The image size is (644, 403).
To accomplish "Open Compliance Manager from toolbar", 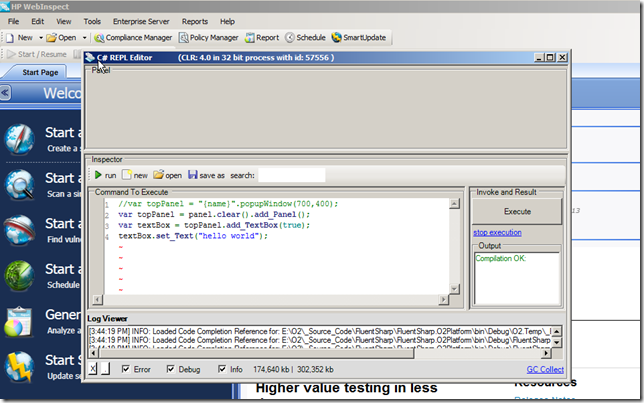I will pyautogui.click(x=136, y=38).
